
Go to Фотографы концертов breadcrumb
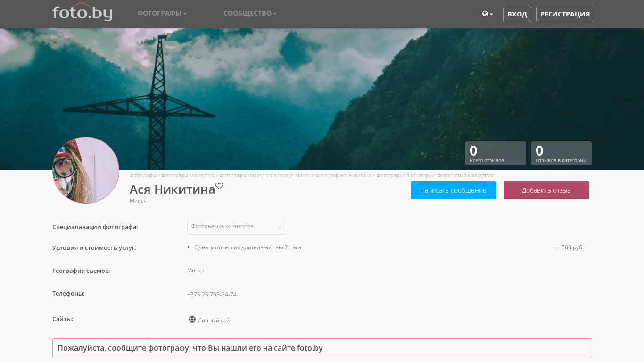pyautogui.click(x=188, y=175)
